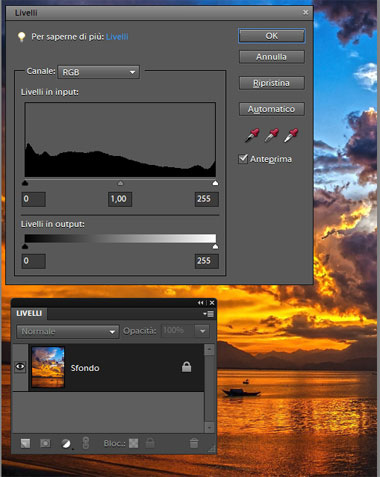Open the Normale blend mode dropdown
The width and height of the screenshot is (380, 477).
pos(68,331)
